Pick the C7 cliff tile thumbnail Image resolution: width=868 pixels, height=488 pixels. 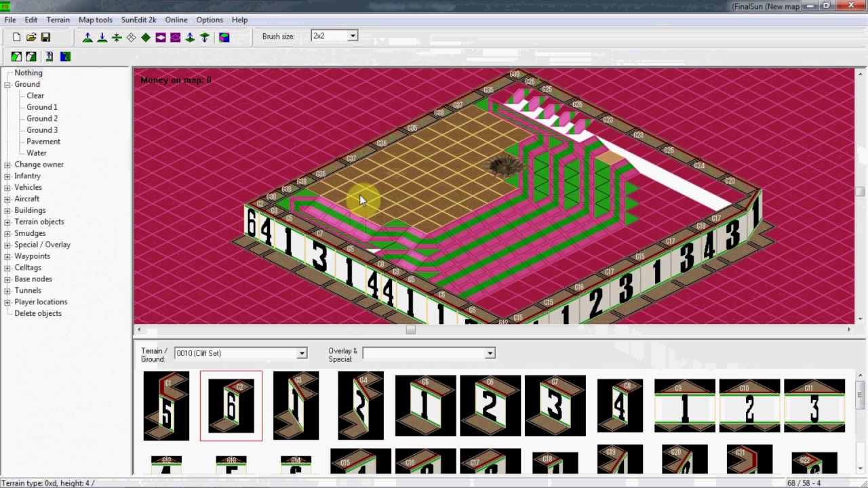[555, 406]
